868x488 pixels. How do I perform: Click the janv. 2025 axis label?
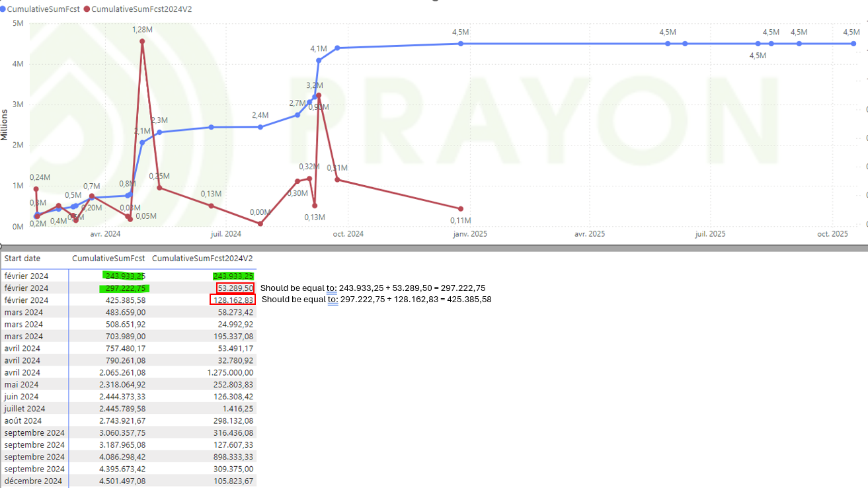coord(470,234)
